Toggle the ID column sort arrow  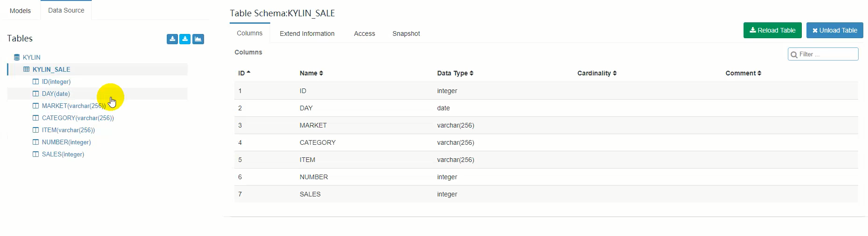tap(248, 73)
